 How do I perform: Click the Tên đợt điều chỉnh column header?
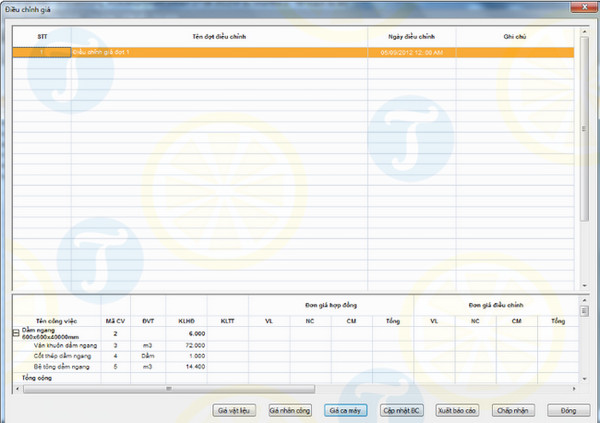[220, 36]
